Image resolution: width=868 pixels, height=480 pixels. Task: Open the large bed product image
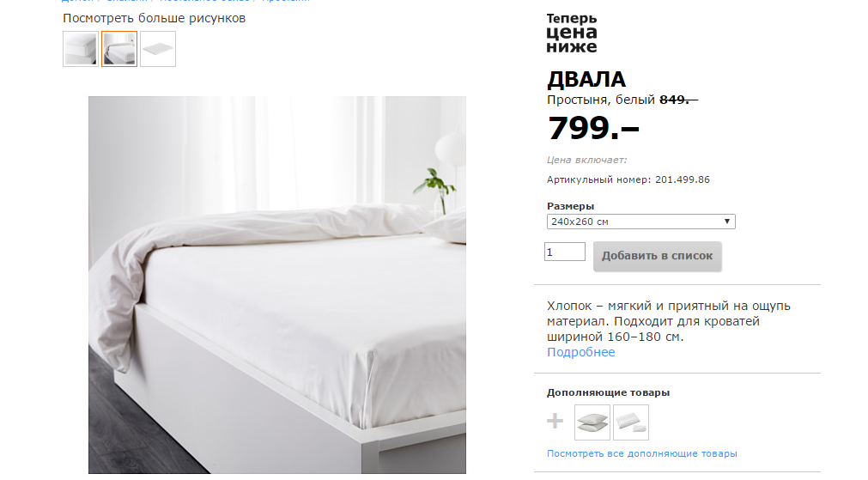276,284
